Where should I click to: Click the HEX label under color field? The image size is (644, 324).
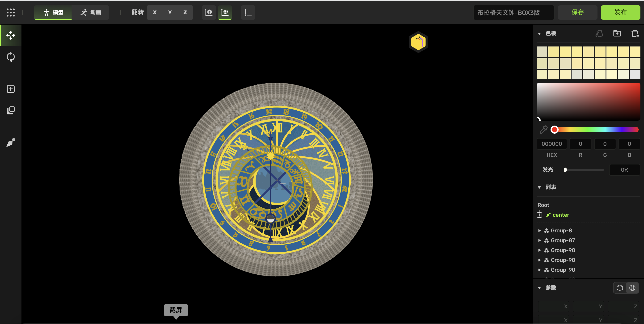[x=552, y=155]
